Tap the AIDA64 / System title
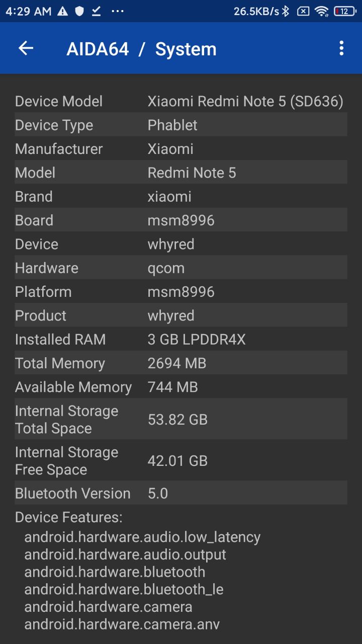 [x=141, y=49]
